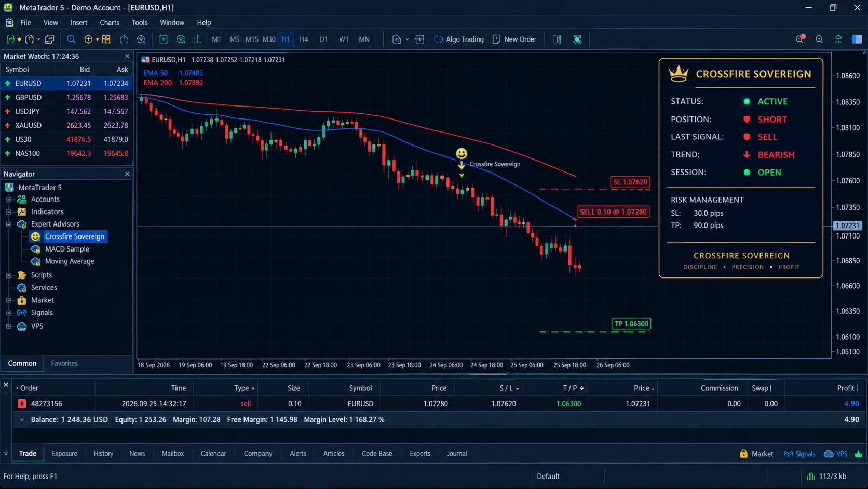868x489 pixels.
Task: Click the New Order button
Action: [514, 39]
